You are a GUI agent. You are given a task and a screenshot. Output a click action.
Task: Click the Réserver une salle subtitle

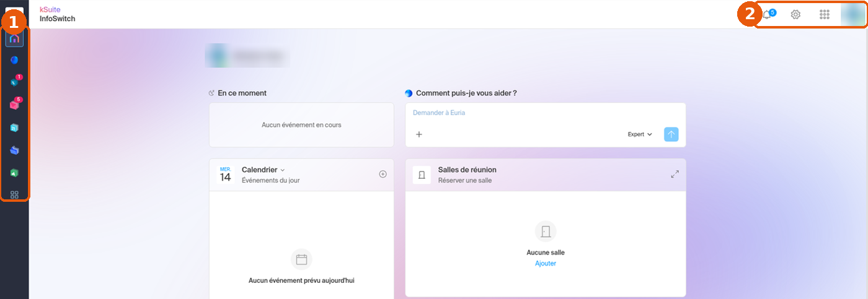tap(465, 181)
